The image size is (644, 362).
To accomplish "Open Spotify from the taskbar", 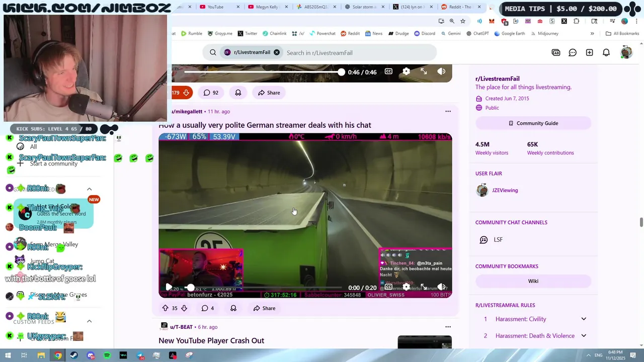I will tap(107, 355).
